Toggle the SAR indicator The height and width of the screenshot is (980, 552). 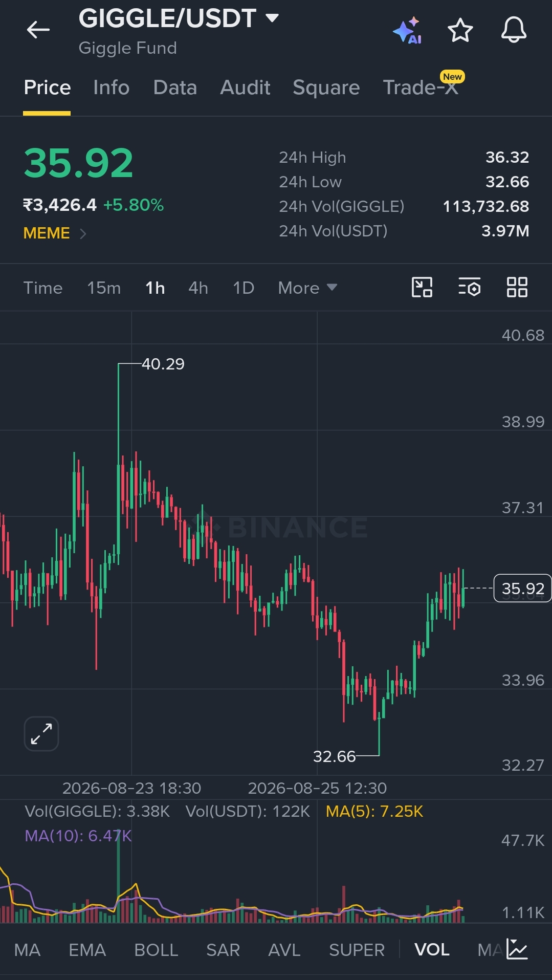click(223, 950)
